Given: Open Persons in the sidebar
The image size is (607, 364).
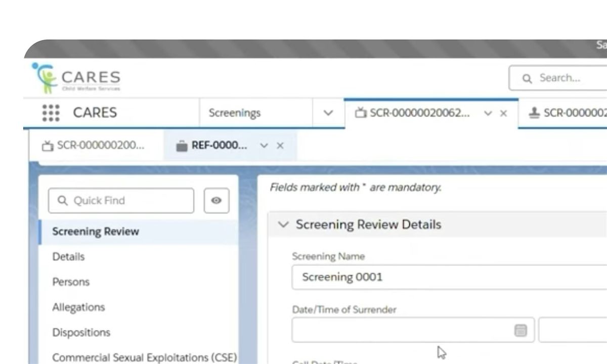Looking at the screenshot, I should tap(71, 282).
